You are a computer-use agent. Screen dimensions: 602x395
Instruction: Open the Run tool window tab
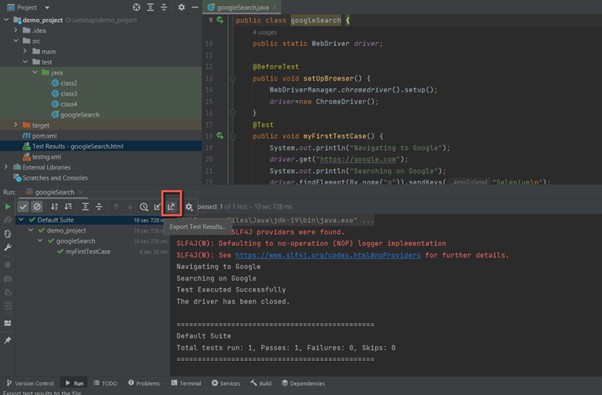click(74, 383)
